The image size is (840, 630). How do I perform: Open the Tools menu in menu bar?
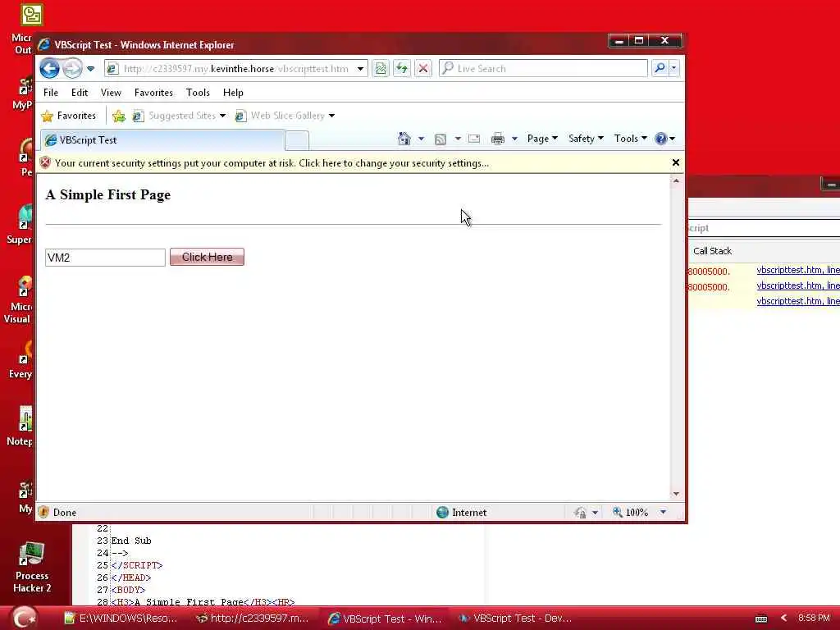click(x=198, y=93)
